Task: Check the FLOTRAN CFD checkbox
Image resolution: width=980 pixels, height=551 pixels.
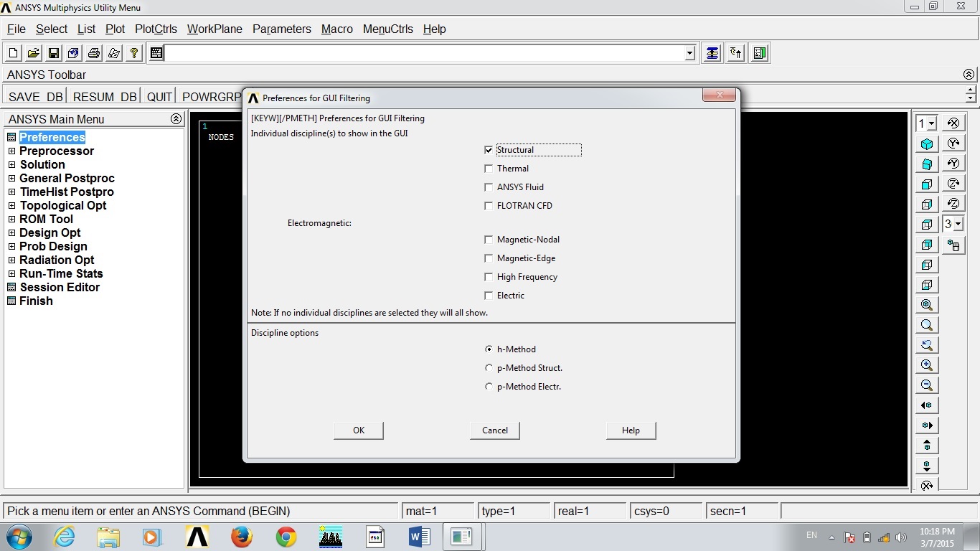Action: click(x=489, y=206)
